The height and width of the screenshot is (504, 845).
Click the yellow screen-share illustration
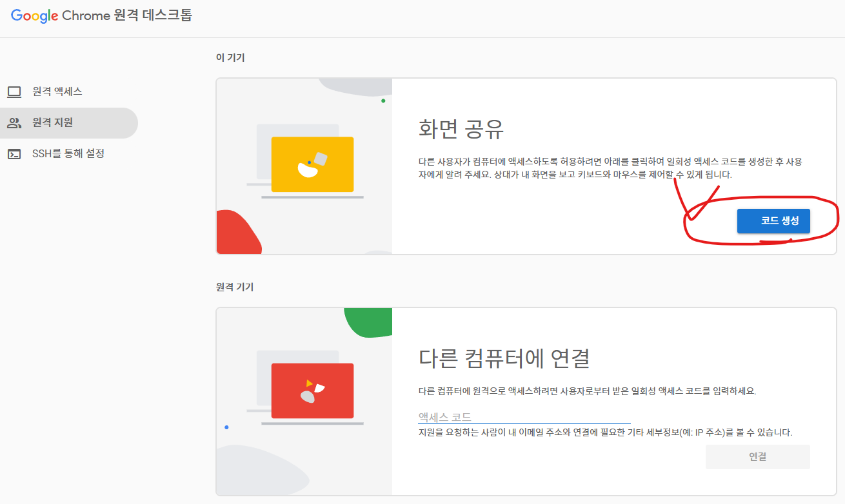pyautogui.click(x=312, y=164)
